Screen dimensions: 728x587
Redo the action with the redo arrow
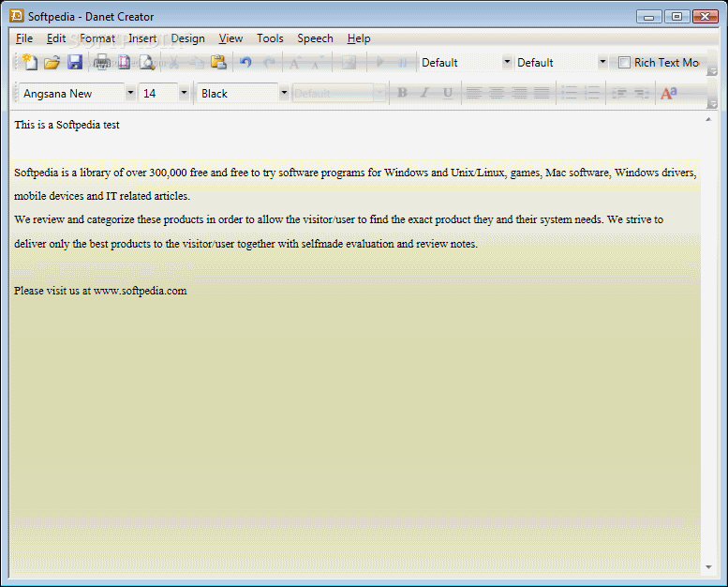pyautogui.click(x=269, y=62)
